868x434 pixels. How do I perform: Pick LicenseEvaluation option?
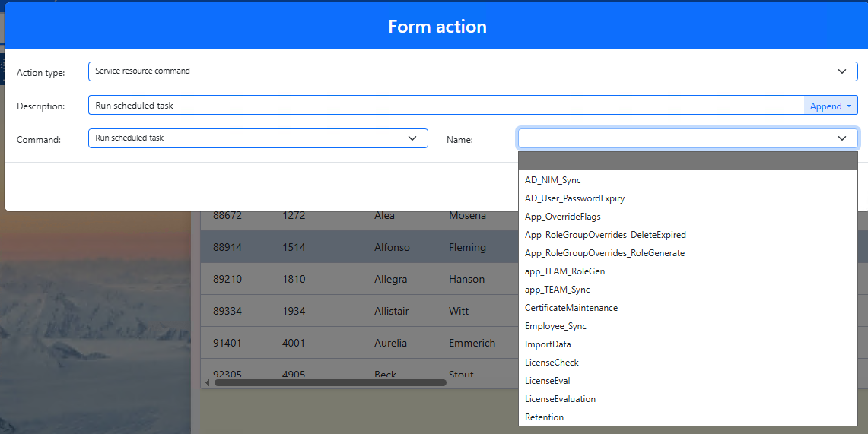[688, 398]
